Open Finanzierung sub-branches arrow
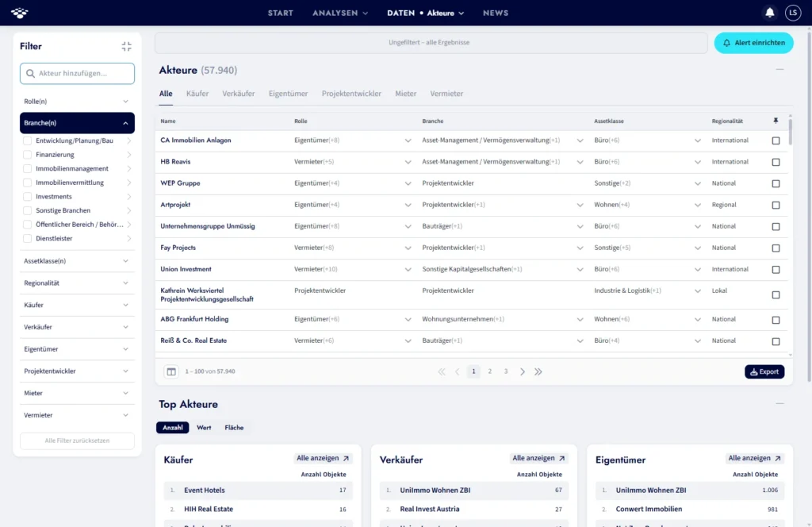The height and width of the screenshot is (527, 812). (x=129, y=155)
